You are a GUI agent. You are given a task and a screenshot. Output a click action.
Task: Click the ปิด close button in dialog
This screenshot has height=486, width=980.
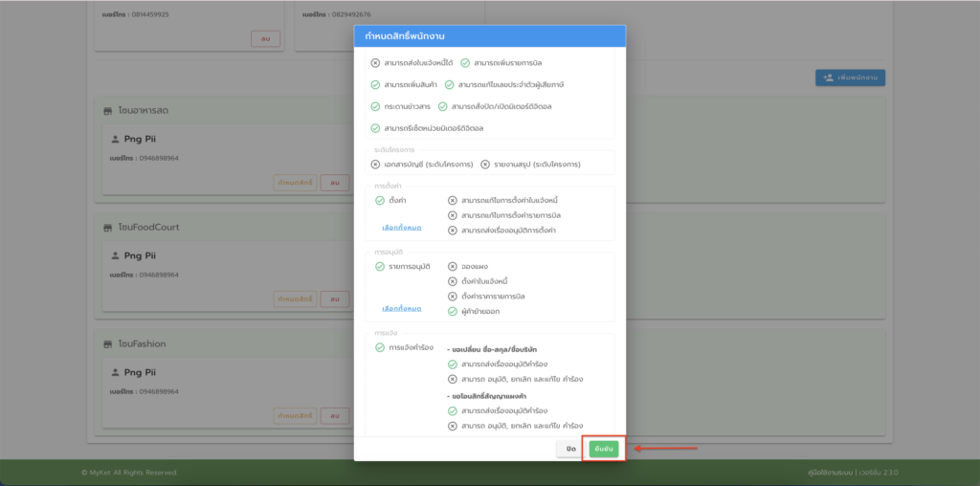[x=570, y=449]
